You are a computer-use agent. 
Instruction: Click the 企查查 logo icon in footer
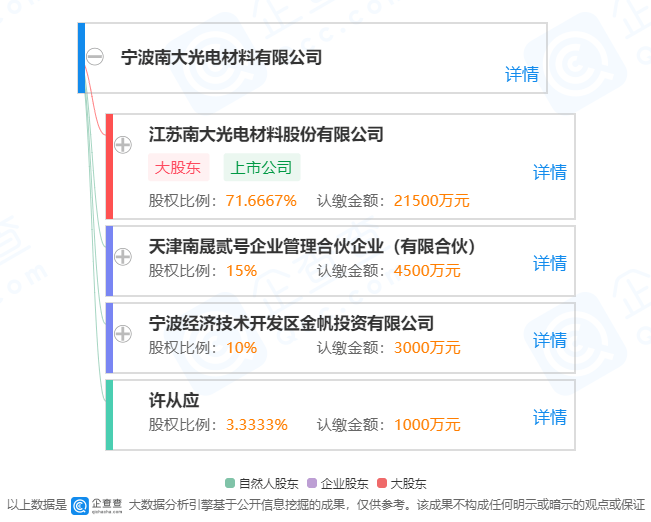80,505
